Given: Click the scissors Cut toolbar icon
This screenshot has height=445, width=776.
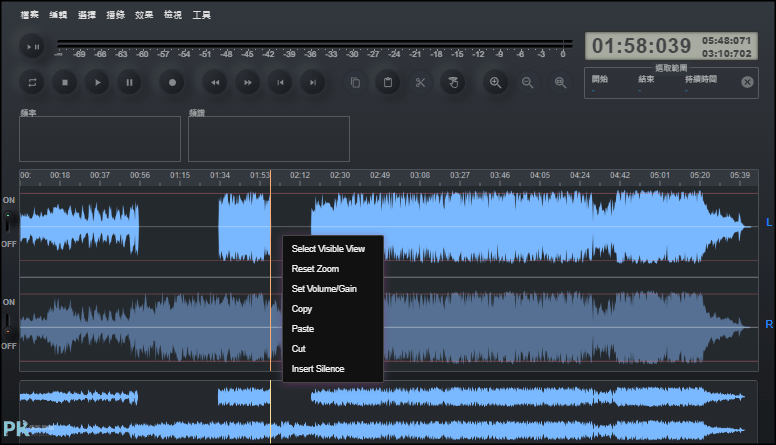Looking at the screenshot, I should tap(420, 83).
